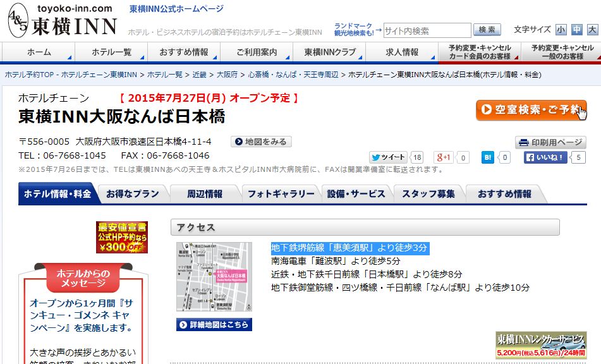The height and width of the screenshot is (364, 601).
Task: Click the text 南海電車「難波駅」より徒歩5分
Action: point(336,262)
